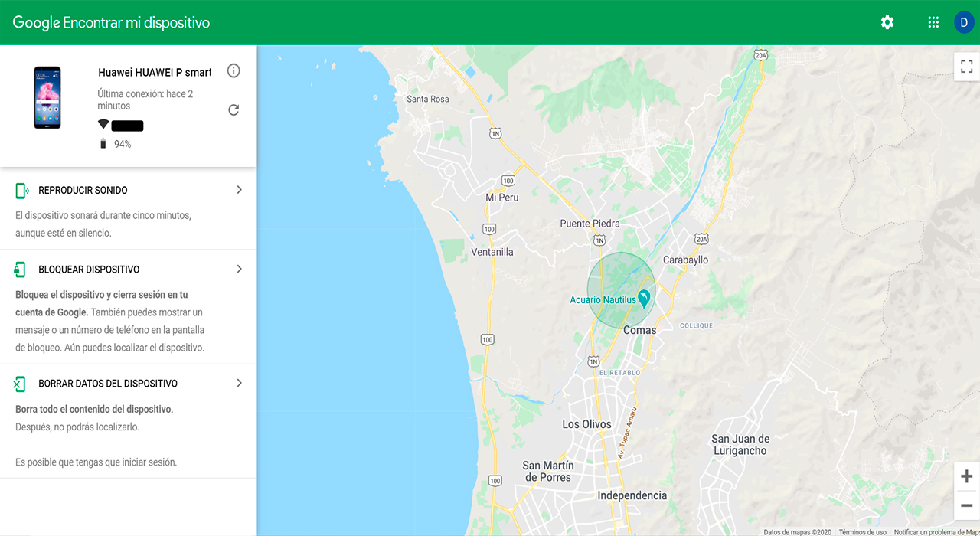Click Última conexión: hace 2 minutos text
980x536 pixels.
tap(145, 100)
